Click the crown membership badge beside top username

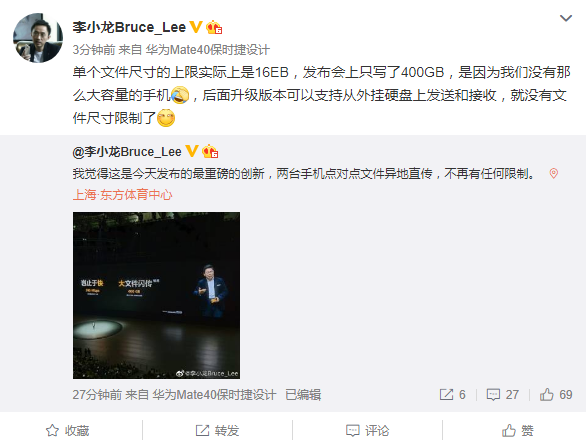tap(214, 27)
